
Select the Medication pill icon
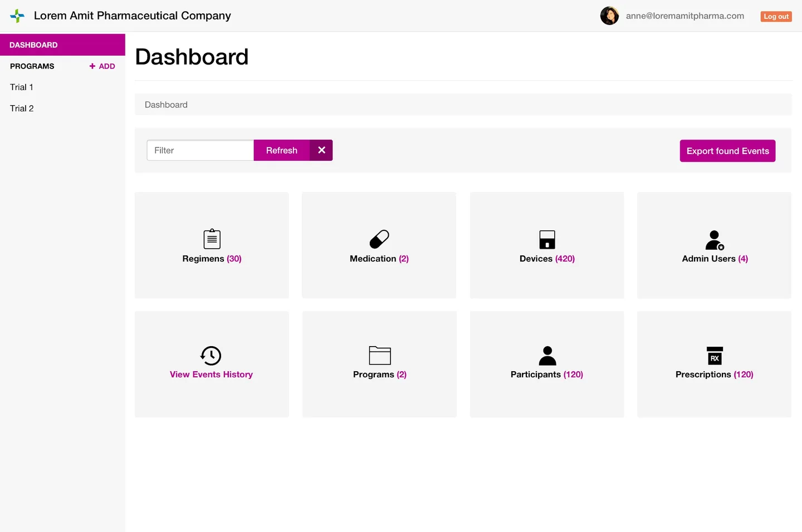pos(379,239)
